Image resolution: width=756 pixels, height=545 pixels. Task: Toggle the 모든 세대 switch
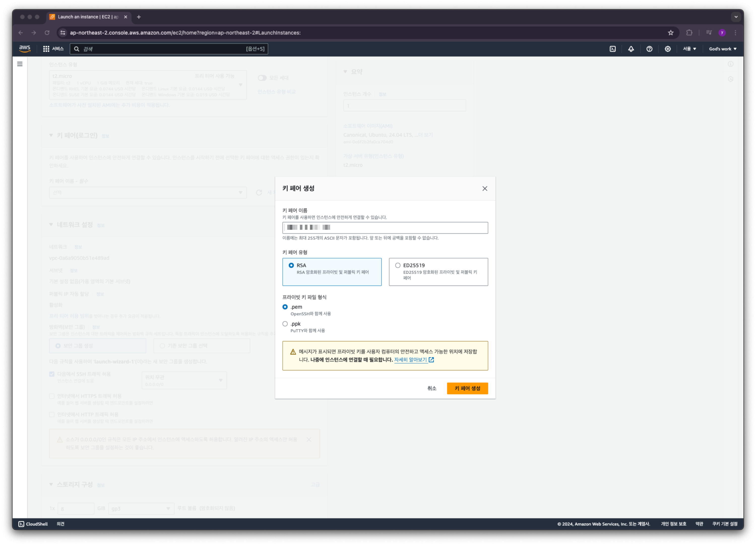[262, 78]
